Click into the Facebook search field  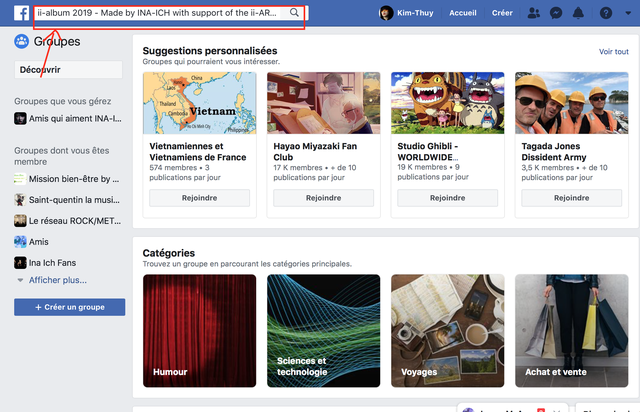(x=160, y=13)
